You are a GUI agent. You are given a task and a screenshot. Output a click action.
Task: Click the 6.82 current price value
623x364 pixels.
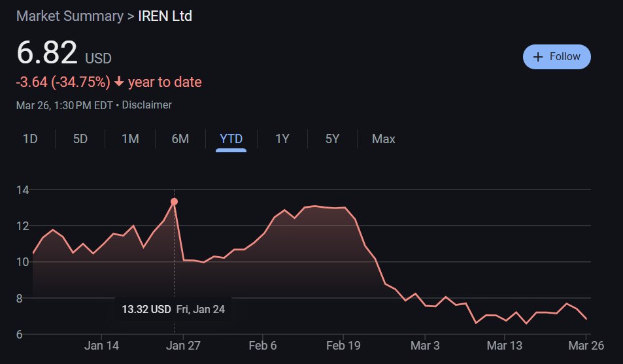tap(47, 52)
